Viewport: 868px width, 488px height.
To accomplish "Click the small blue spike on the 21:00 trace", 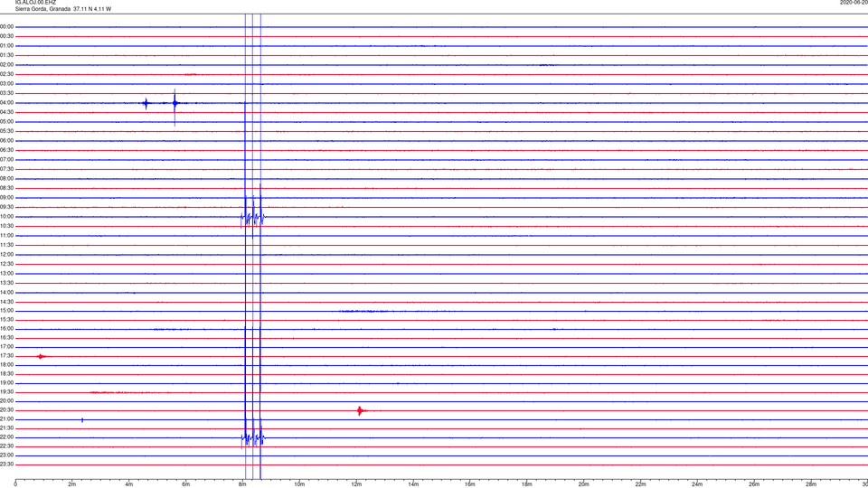I will pos(82,420).
